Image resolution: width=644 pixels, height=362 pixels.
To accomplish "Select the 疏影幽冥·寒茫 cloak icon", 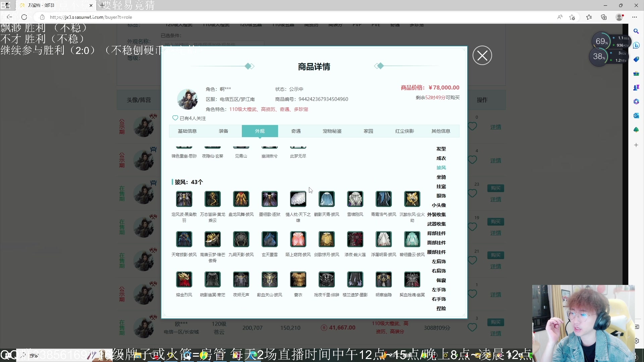I will point(213,280).
